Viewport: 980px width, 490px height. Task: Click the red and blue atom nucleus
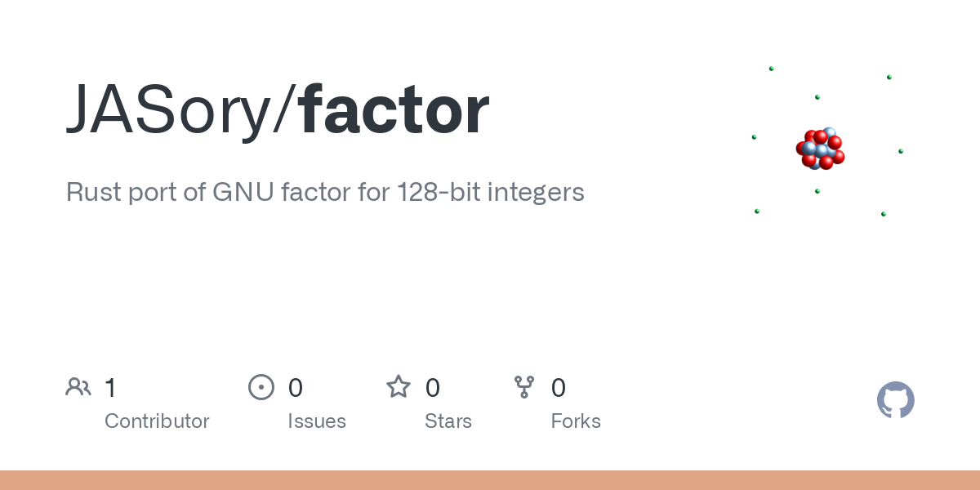pyautogui.click(x=820, y=149)
